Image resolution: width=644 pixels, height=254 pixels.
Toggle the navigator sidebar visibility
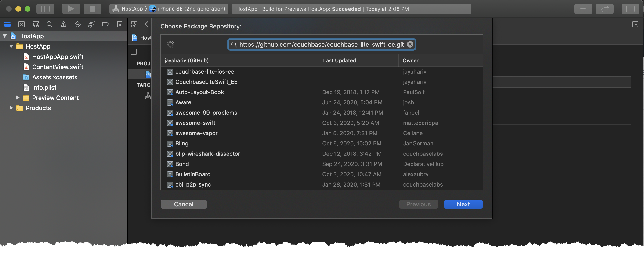click(x=45, y=9)
